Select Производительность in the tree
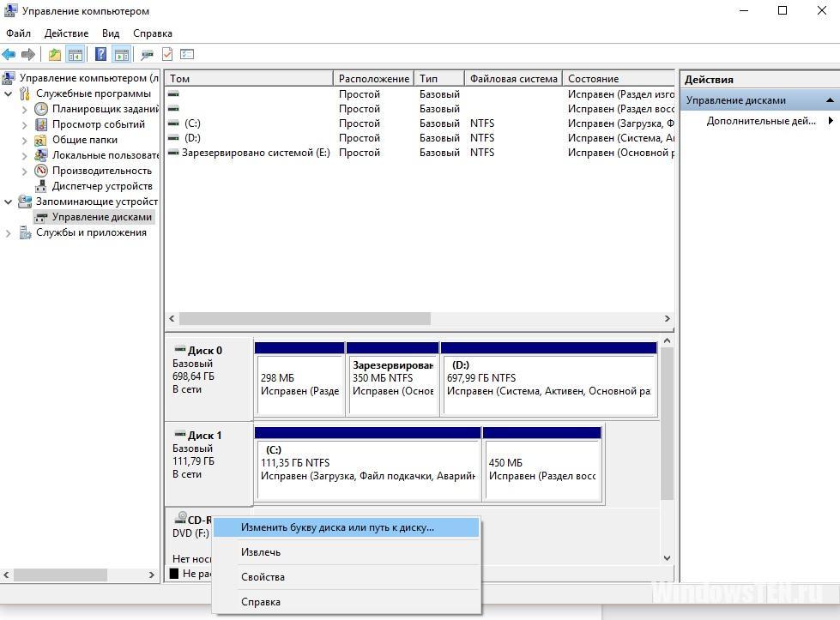Viewport: 840px width, 620px height. (x=93, y=171)
